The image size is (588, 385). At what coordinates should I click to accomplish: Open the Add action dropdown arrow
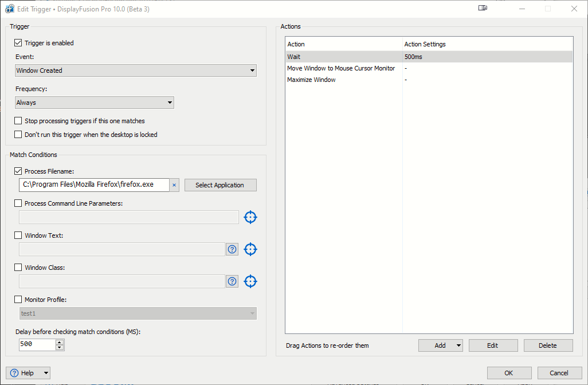(458, 345)
